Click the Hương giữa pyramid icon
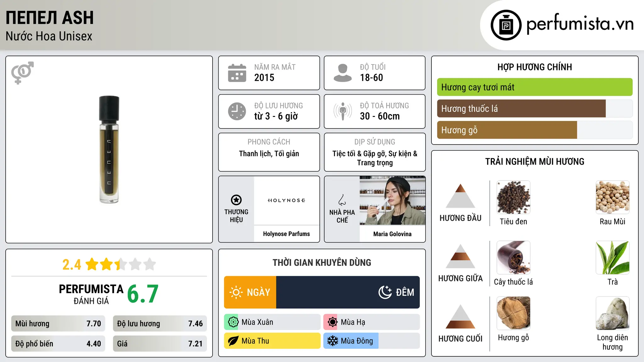 [460, 256]
